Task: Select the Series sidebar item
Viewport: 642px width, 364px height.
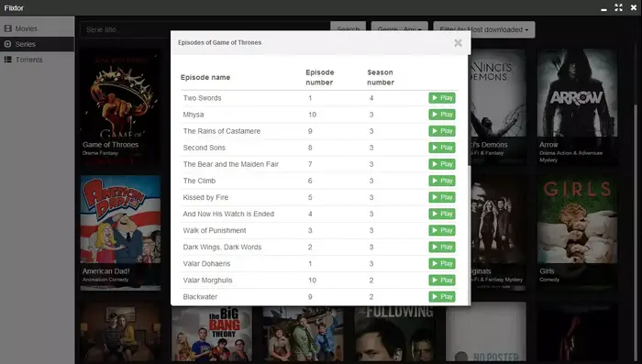Action: 38,44
